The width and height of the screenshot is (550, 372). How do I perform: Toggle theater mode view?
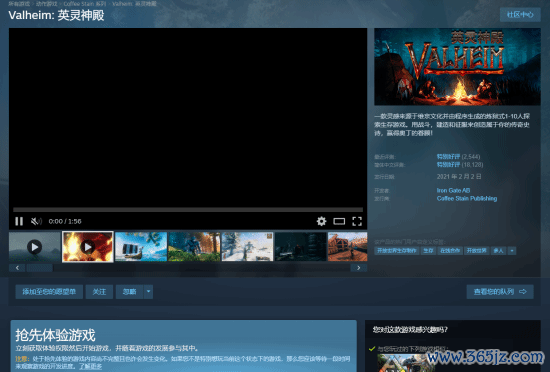click(339, 221)
